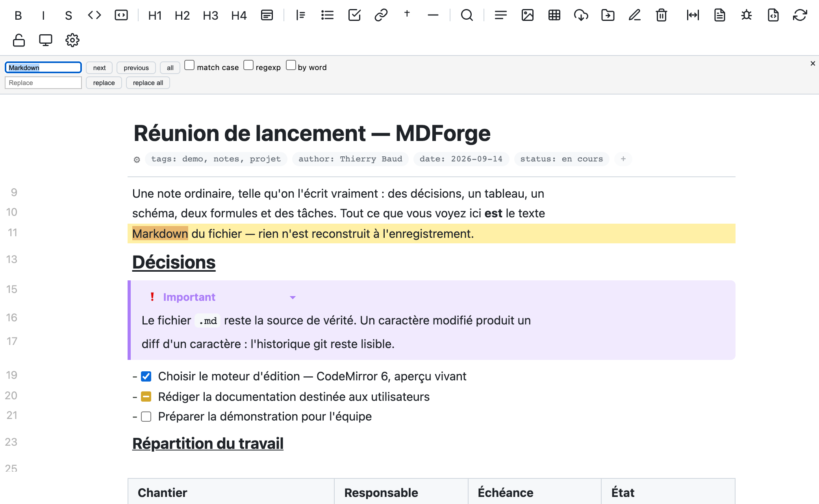Focus the Replace input field
819x504 pixels.
click(x=43, y=83)
